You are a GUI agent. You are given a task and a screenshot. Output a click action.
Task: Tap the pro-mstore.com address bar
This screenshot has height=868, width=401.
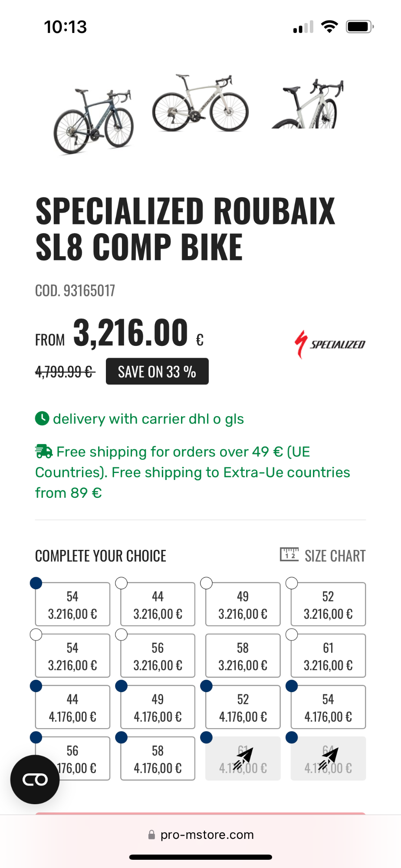[207, 835]
